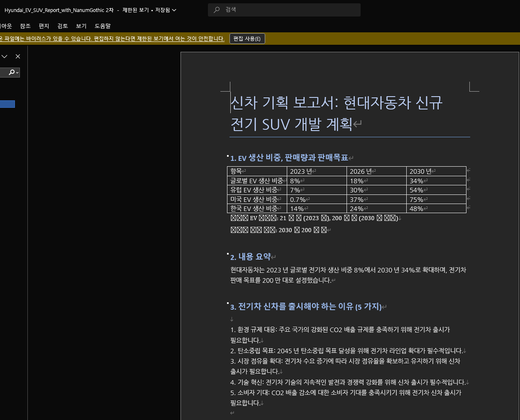The width and height of the screenshot is (520, 420).
Task: Click heading 1. EV 생산 비중, 판매량과 판매목표
Action: pyautogui.click(x=289, y=158)
